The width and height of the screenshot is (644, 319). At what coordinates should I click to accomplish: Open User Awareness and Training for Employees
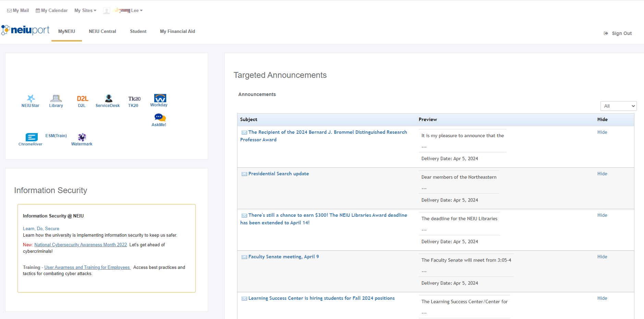click(x=87, y=268)
